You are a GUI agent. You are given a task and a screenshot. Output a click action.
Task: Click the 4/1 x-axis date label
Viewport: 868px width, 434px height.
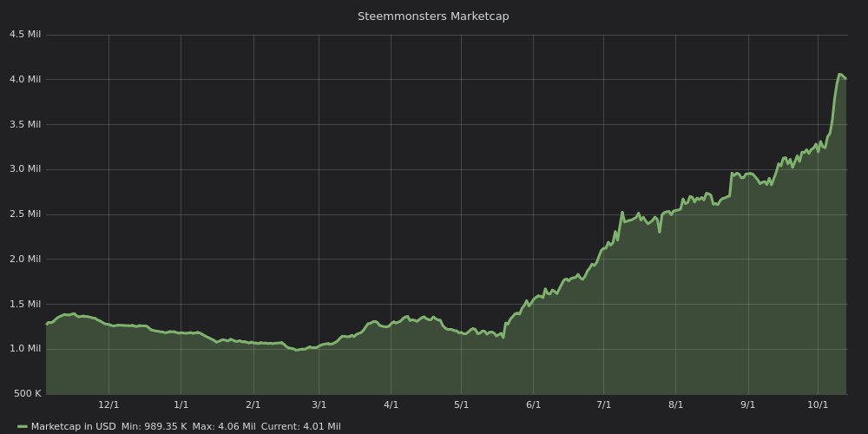click(391, 404)
